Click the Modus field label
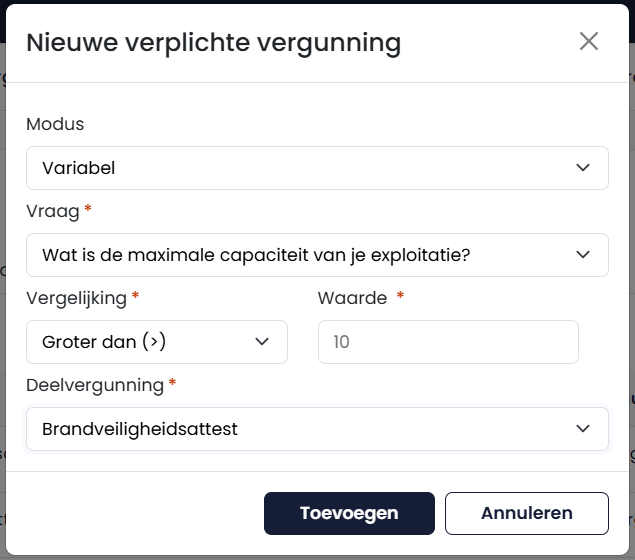 [x=55, y=124]
